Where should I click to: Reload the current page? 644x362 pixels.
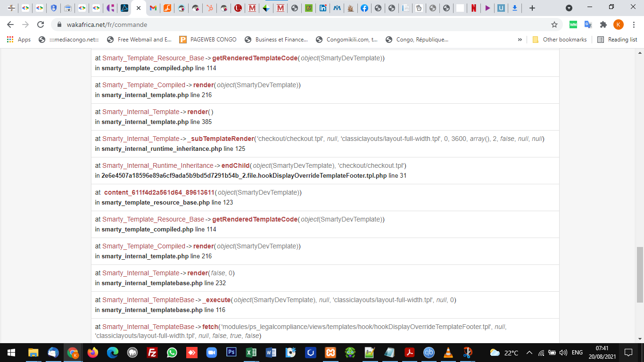click(41, 25)
